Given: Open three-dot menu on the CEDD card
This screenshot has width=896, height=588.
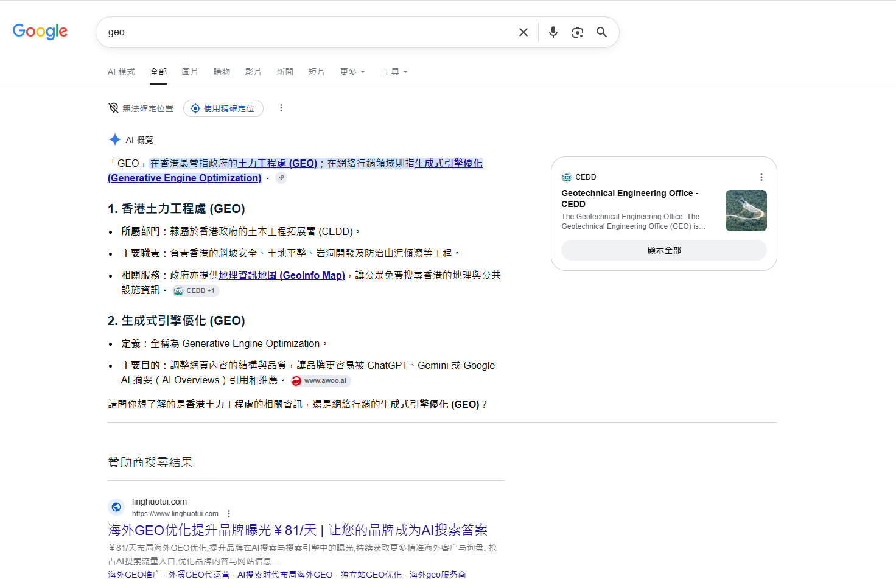Looking at the screenshot, I should tap(761, 177).
